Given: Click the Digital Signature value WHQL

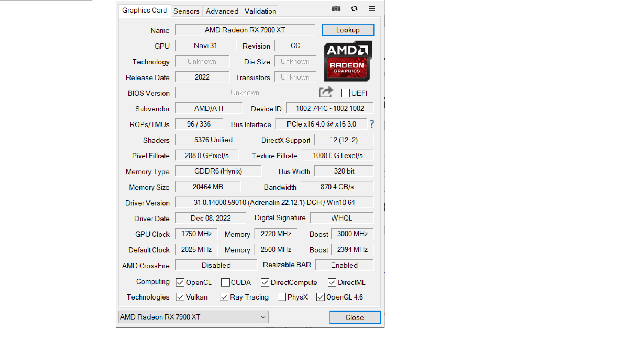Looking at the screenshot, I should point(342,218).
